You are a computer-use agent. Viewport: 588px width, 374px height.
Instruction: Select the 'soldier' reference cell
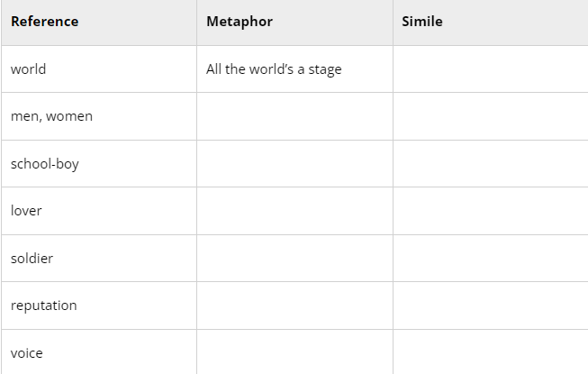[99, 259]
